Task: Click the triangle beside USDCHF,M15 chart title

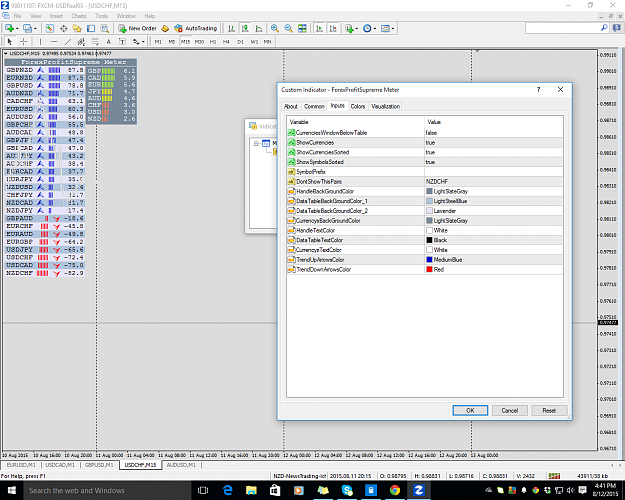Action: tap(6, 53)
